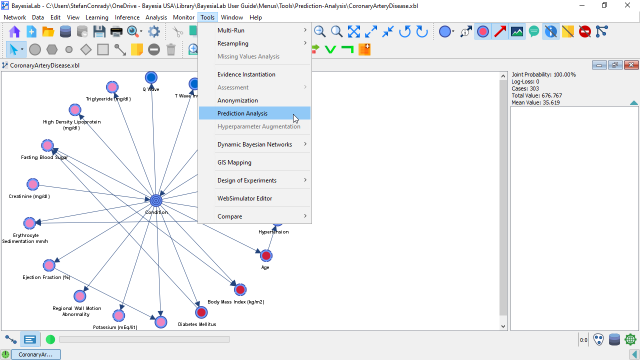Viewport: 640px width, 360px height.
Task: Click the progress bar in status bar
Action: [x=144, y=339]
